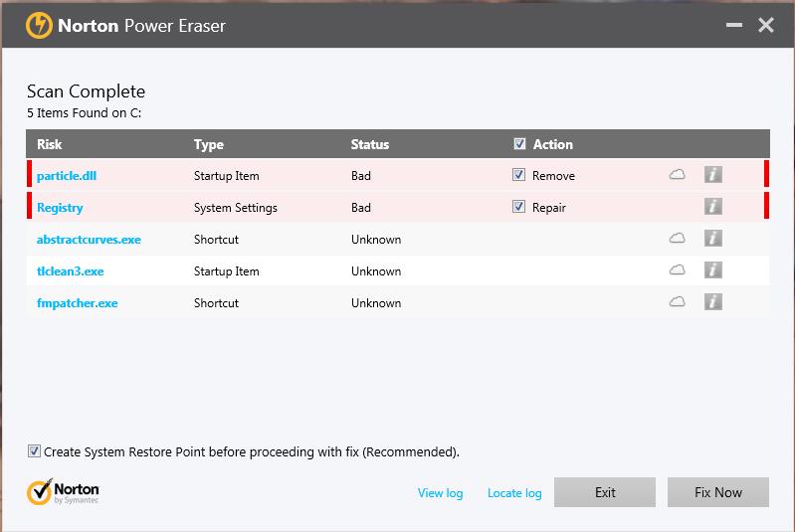Toggle Create System Restore Point checkbox

point(34,450)
